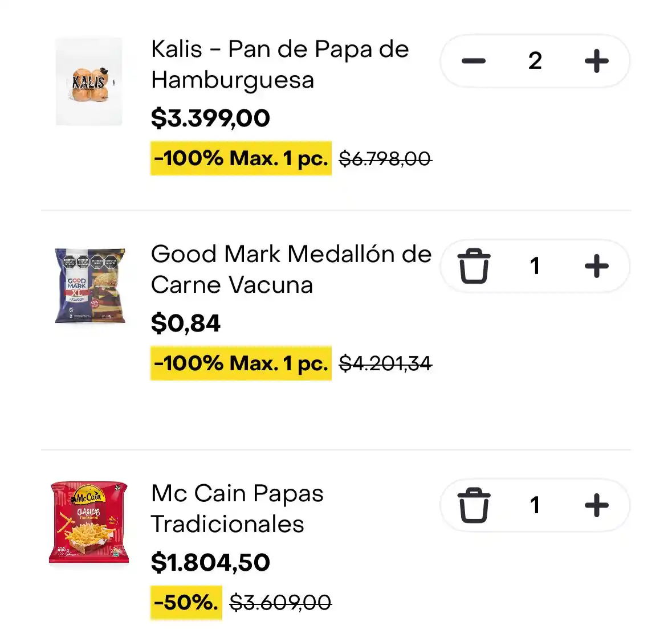Open Kalis product thumbnail image
Viewport: 672px width, 634px height.
click(88, 79)
